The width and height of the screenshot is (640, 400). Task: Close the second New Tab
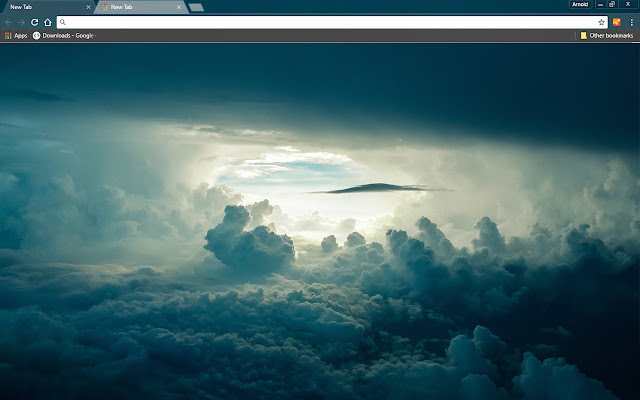tap(179, 7)
